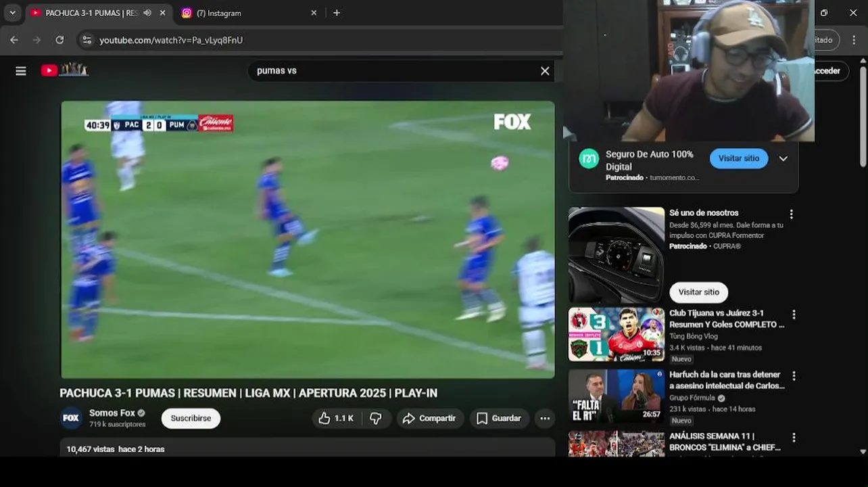Open the CUPRA Formentor ad thumbnail
Viewport: 868px width, 487px height.
click(x=617, y=255)
